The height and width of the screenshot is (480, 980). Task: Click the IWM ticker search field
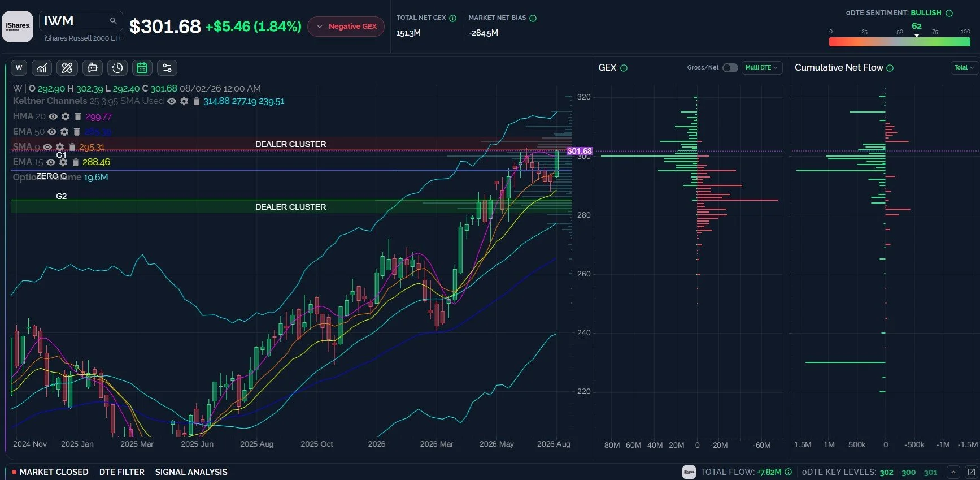(x=81, y=21)
